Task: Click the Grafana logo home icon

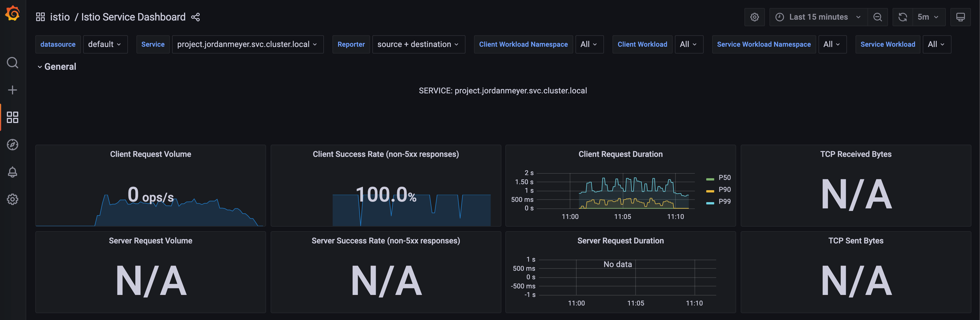Action: click(x=13, y=14)
